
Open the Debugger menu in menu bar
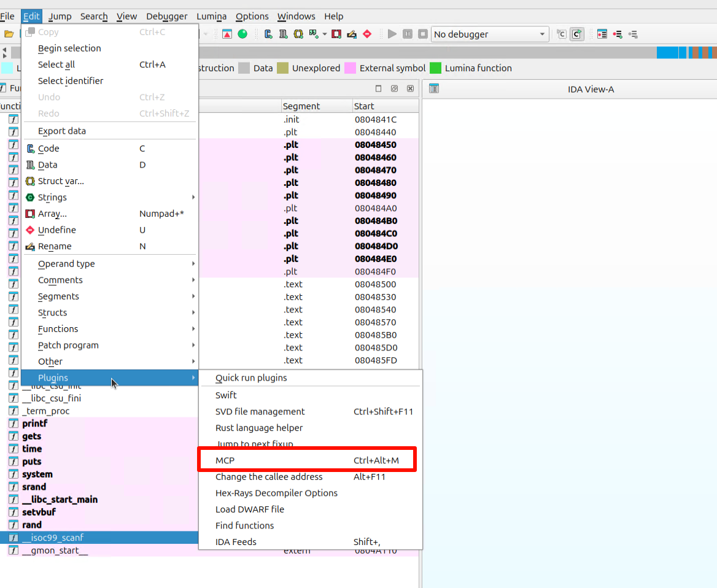(x=167, y=17)
